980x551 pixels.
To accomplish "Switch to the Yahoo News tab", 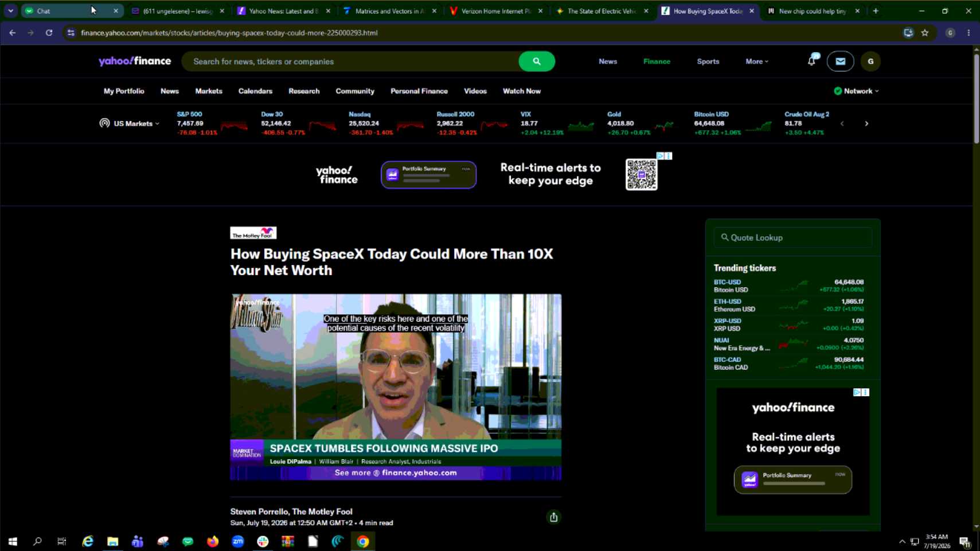I will [x=283, y=11].
